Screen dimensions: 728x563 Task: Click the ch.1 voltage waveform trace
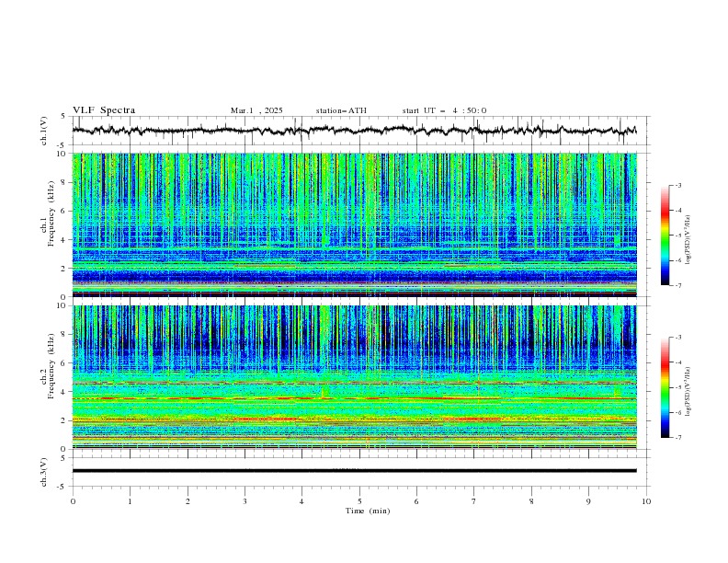pyautogui.click(x=354, y=131)
